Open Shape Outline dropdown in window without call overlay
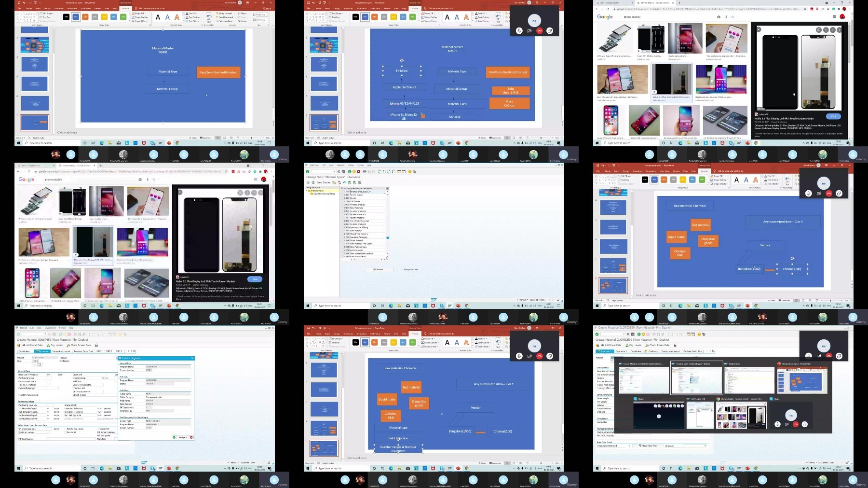Viewport: 868px width, 488px height. (x=140, y=17)
